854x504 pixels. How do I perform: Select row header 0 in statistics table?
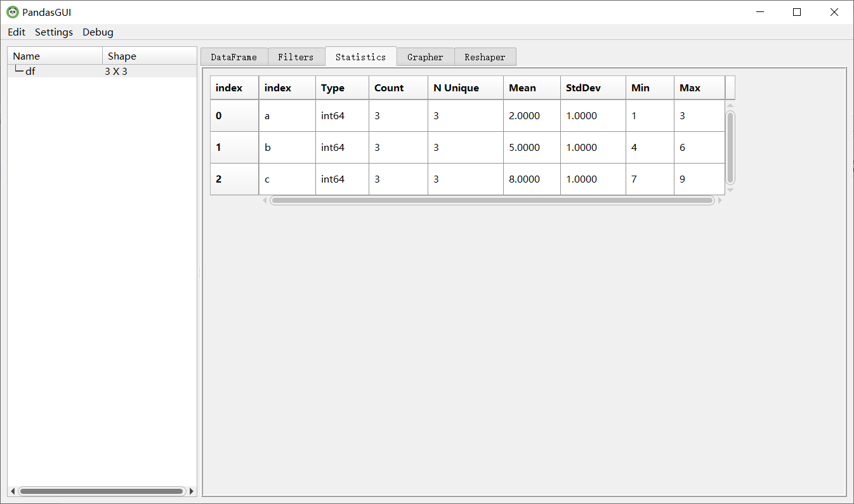[234, 116]
